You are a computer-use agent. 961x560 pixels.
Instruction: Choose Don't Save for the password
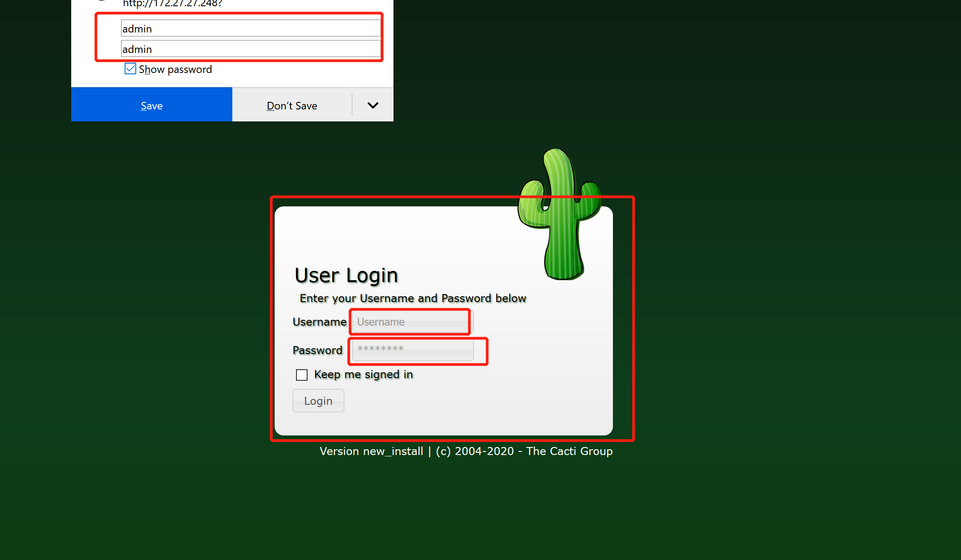292,105
